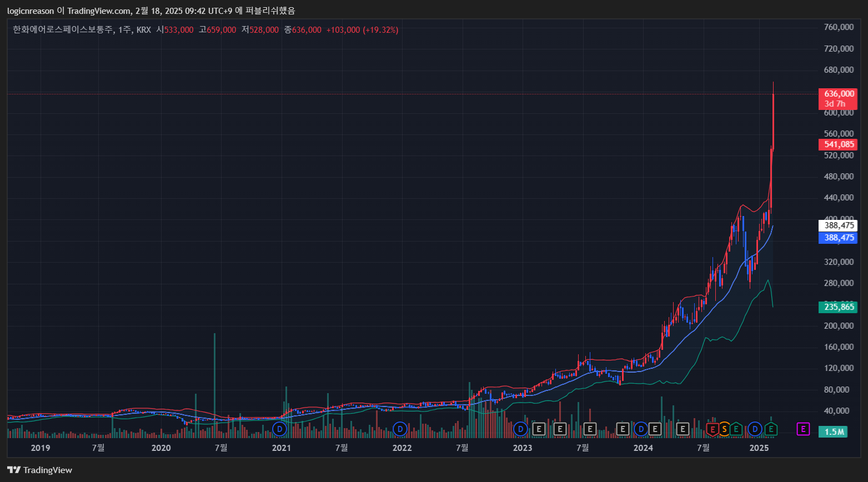The image size is (868, 482).
Task: Click the low value 528,000
Action: (264, 29)
